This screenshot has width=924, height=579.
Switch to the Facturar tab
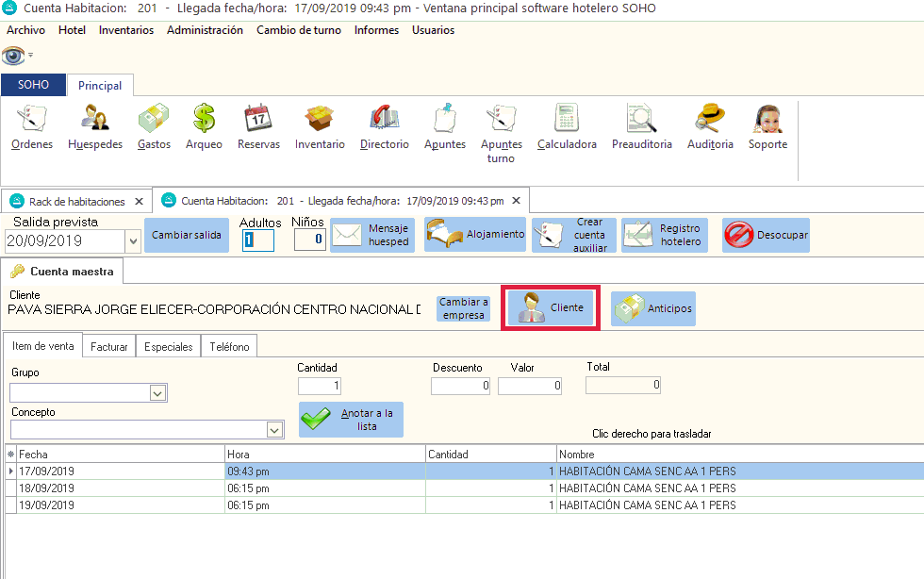(109, 347)
